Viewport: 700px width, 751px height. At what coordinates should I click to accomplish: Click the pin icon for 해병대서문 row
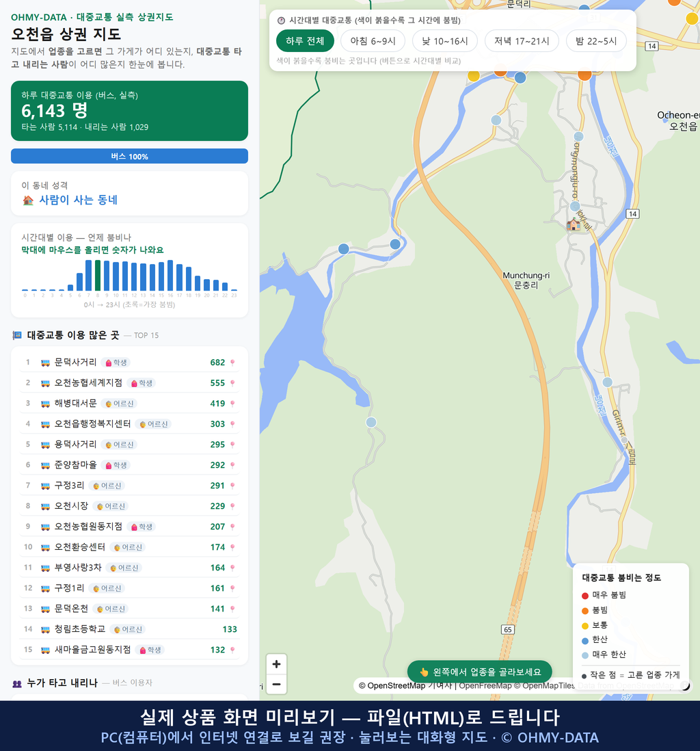tap(232, 404)
